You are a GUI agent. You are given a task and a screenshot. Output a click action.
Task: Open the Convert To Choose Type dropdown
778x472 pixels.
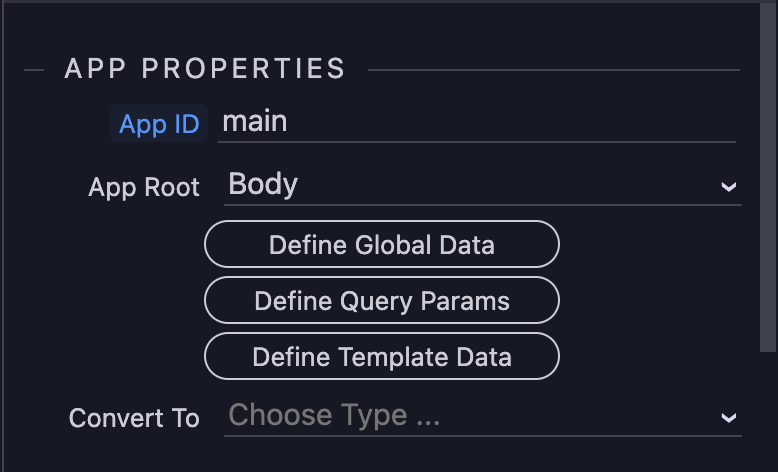pyautogui.click(x=470, y=416)
